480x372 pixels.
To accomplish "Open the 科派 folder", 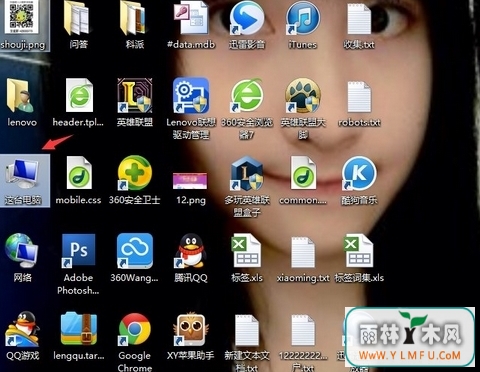I will (x=134, y=17).
